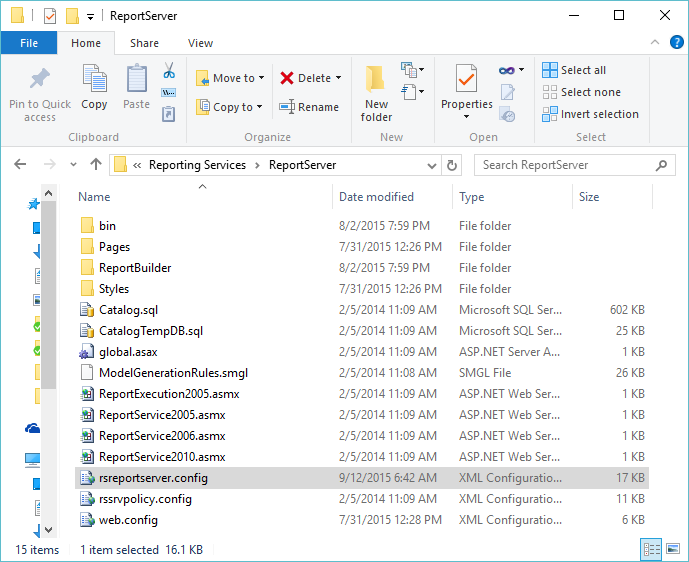
Task: Collapse the ribbon with the chevron
Action: pos(654,42)
